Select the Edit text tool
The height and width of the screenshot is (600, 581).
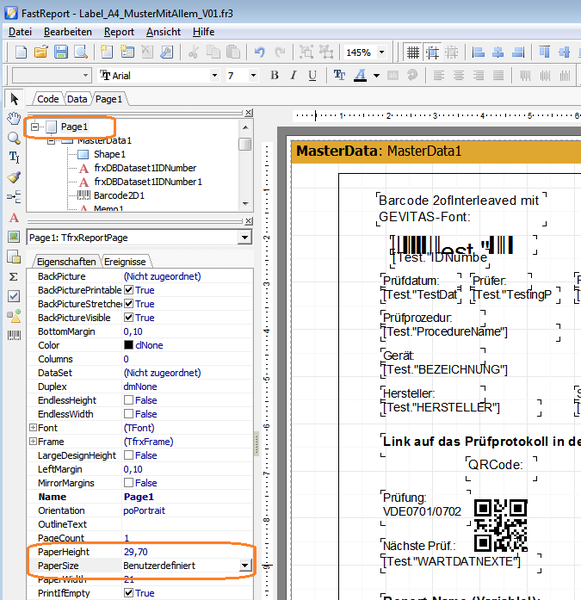pyautogui.click(x=14, y=157)
